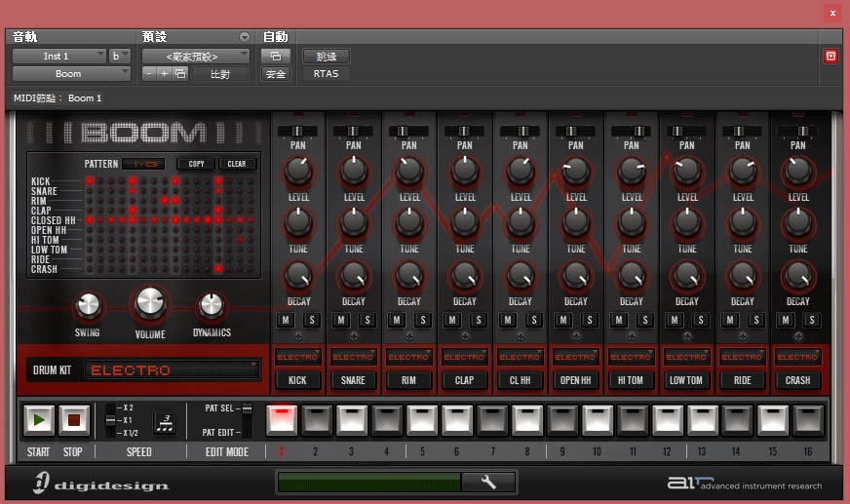Solo the KICK channel

pyautogui.click(x=312, y=321)
